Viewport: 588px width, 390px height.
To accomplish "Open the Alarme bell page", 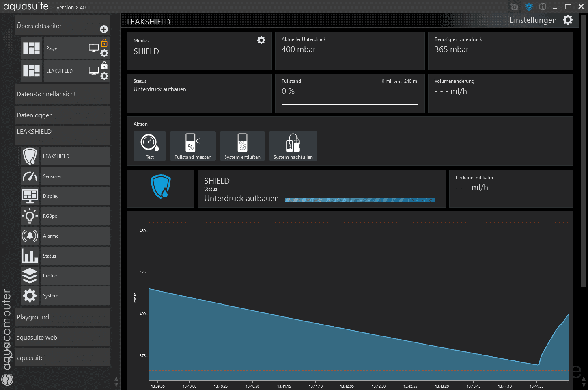I will [x=30, y=236].
